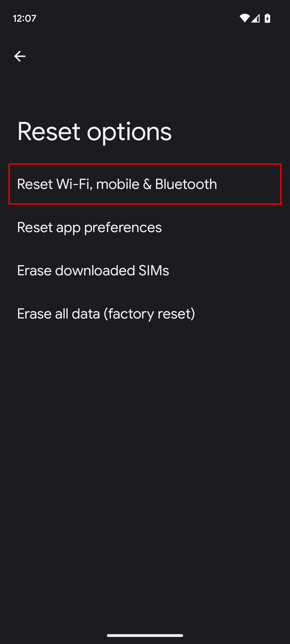The height and width of the screenshot is (644, 290).
Task: Tap the app preferences reset row
Action: pyautogui.click(x=145, y=227)
